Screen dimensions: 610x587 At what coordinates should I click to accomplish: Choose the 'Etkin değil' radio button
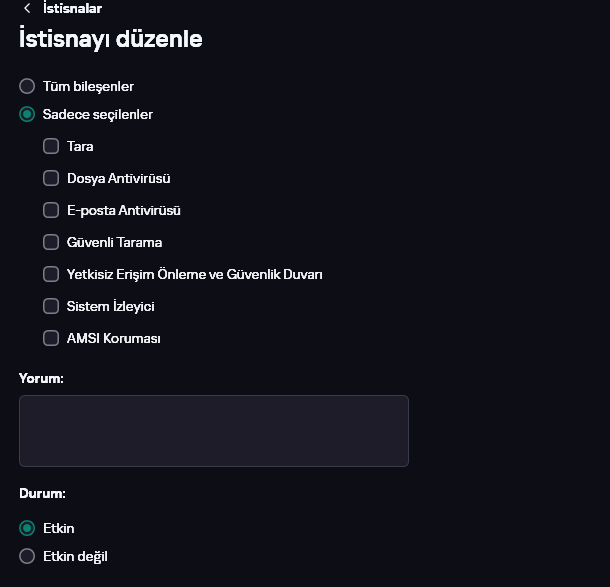(27, 556)
